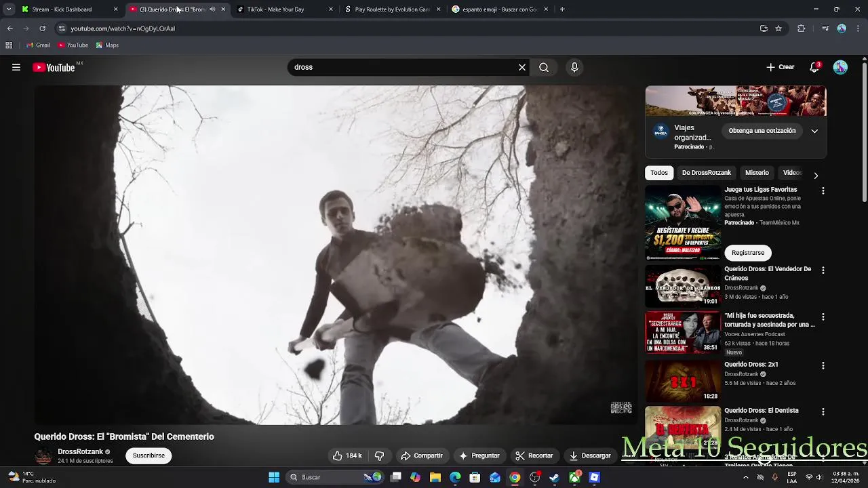The height and width of the screenshot is (488, 868).
Task: Click the Compartir share button
Action: pyautogui.click(x=421, y=455)
